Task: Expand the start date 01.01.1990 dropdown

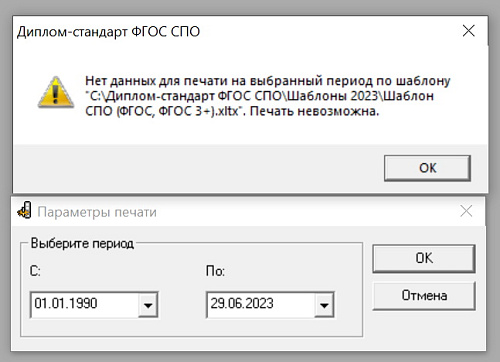Action: click(148, 305)
